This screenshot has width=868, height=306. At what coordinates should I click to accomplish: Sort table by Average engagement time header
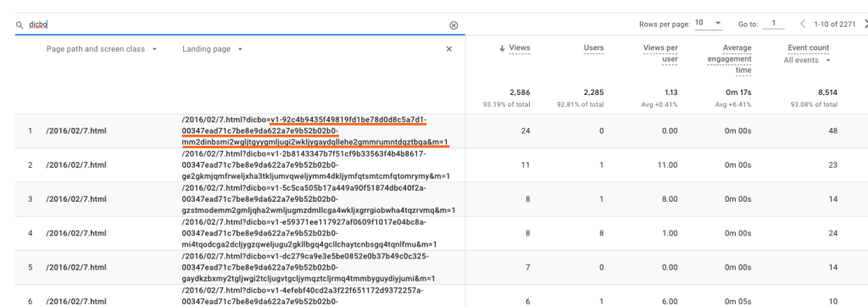tap(729, 59)
